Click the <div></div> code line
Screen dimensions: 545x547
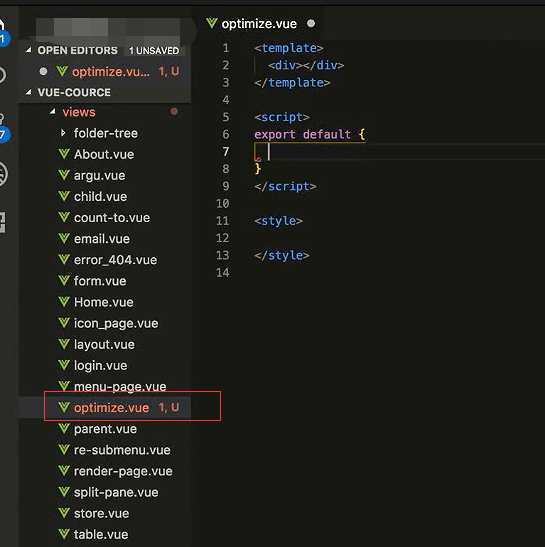point(306,65)
